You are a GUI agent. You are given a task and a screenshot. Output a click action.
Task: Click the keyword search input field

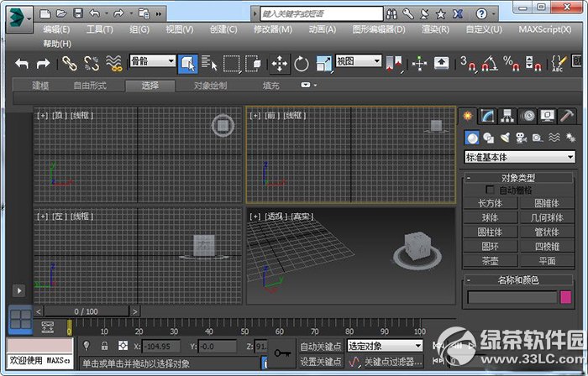322,14
